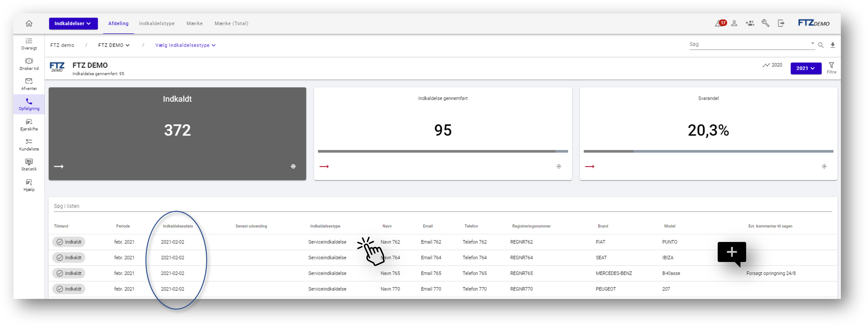The height and width of the screenshot is (326, 868).
Task: Sort by Periode column header
Action: pos(123,226)
